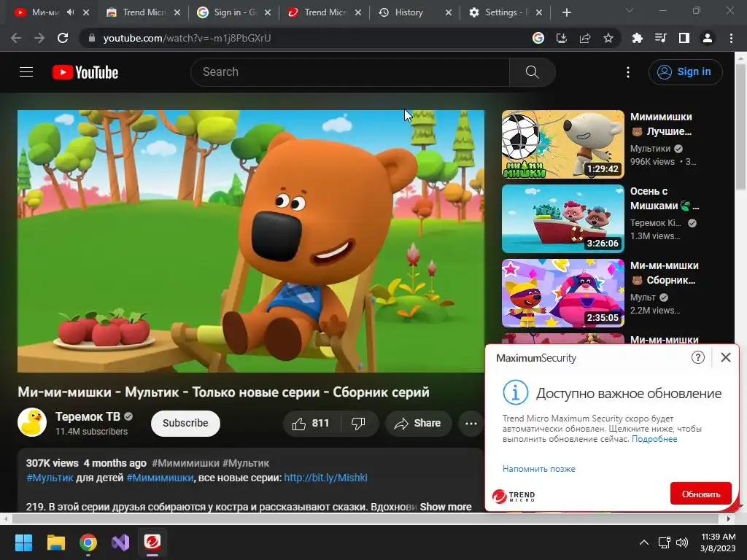Open the 3:26:06 Осень с Мишками thumbnail
Screen dimensions: 747x560
click(562, 219)
